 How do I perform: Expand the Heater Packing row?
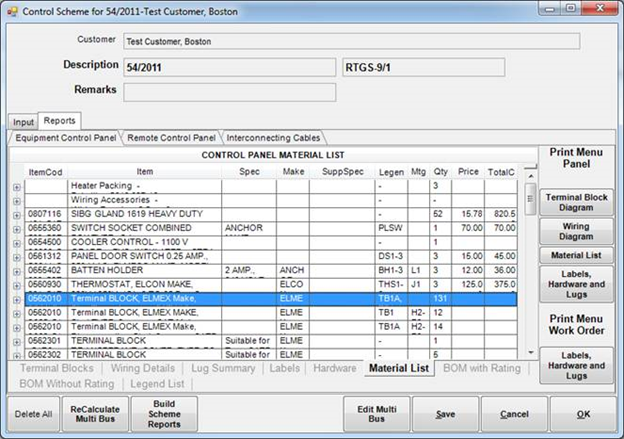point(16,186)
